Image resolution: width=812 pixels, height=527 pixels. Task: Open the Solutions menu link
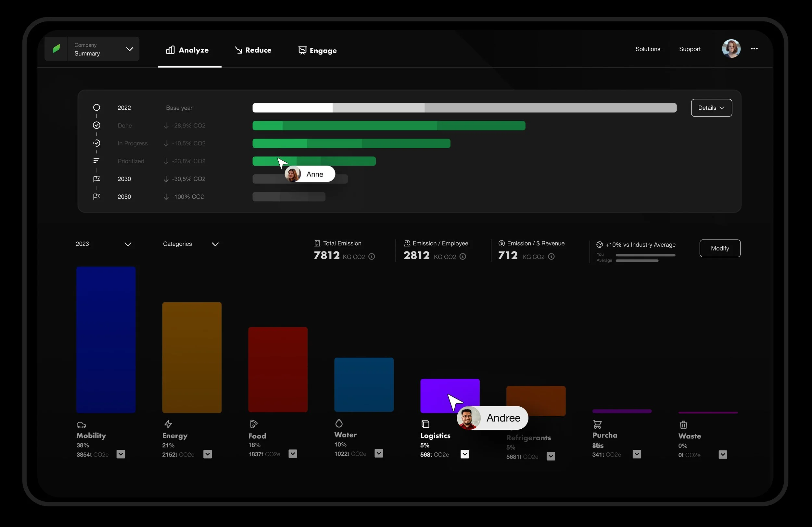(x=648, y=49)
